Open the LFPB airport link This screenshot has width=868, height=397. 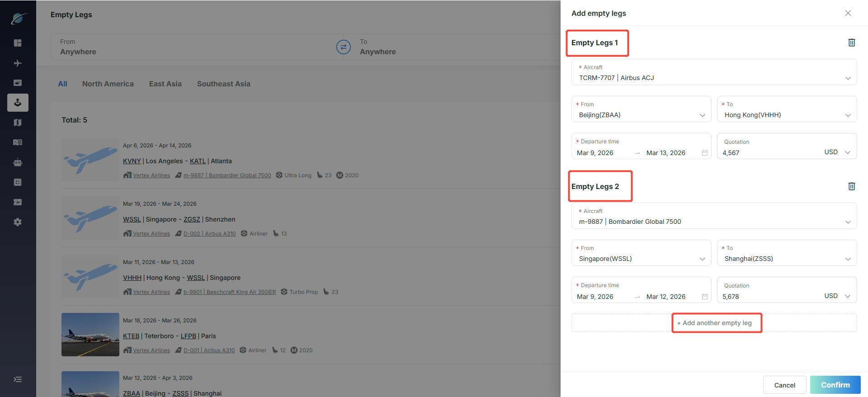pyautogui.click(x=189, y=336)
